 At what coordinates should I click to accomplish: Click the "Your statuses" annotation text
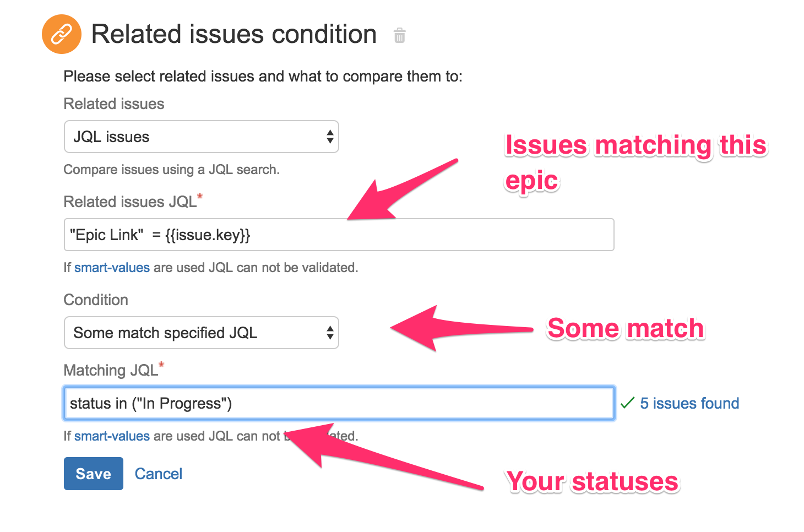[593, 482]
